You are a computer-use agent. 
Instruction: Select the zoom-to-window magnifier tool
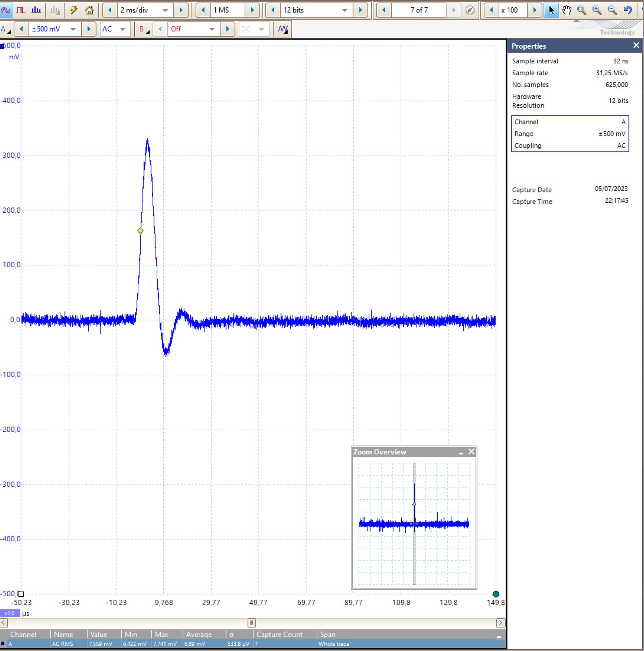pyautogui.click(x=582, y=10)
